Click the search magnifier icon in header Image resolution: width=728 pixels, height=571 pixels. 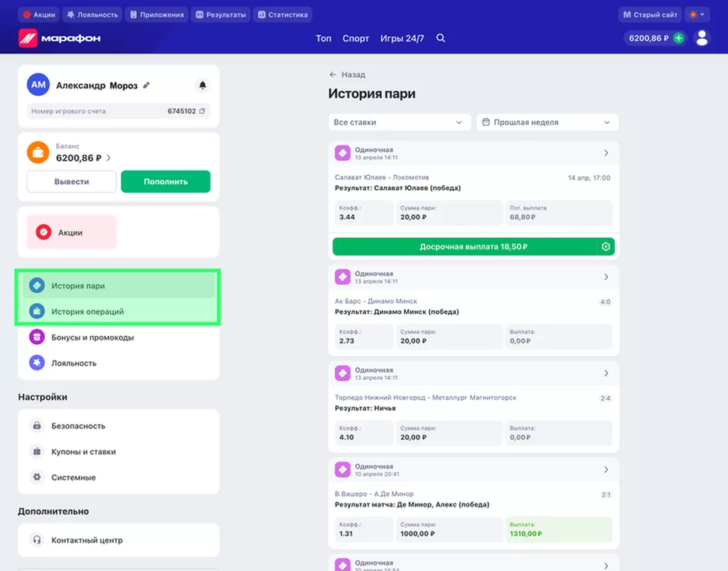pyautogui.click(x=441, y=38)
